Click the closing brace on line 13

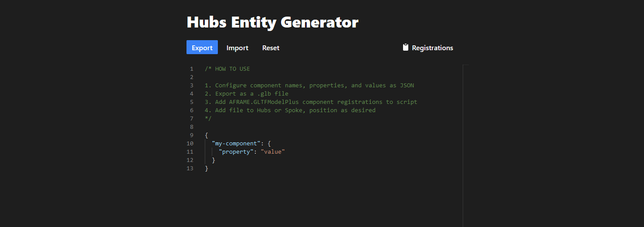[207, 168]
